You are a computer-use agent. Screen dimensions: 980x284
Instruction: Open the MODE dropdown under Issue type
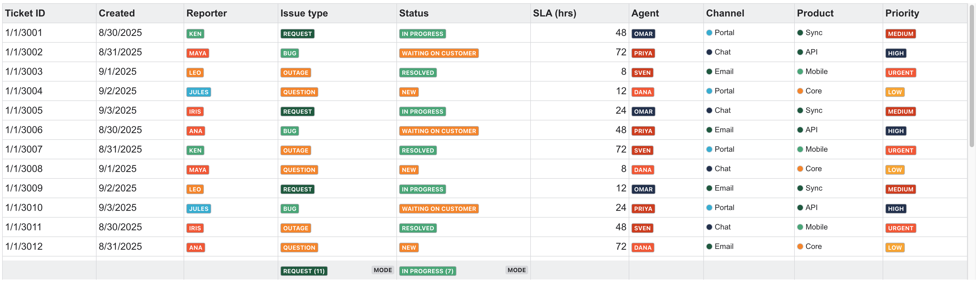pyautogui.click(x=383, y=270)
